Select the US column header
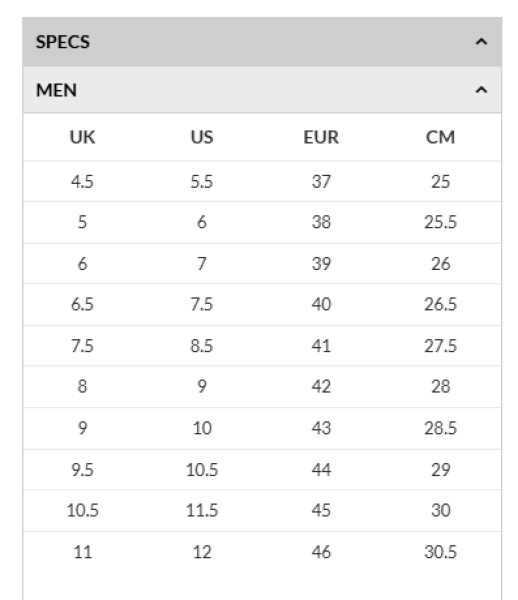 click(202, 137)
